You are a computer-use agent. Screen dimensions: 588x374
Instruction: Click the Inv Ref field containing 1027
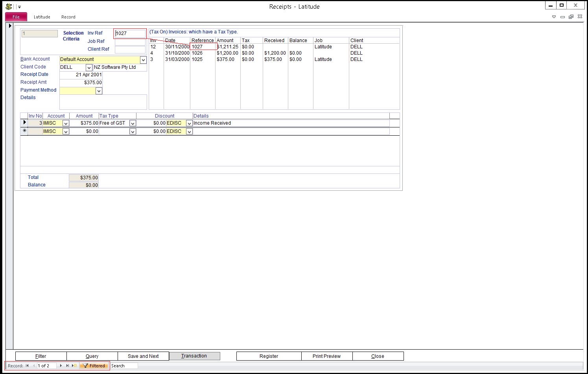coord(130,33)
